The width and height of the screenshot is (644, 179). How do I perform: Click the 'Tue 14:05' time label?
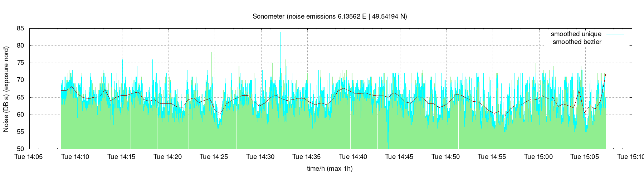(29, 157)
